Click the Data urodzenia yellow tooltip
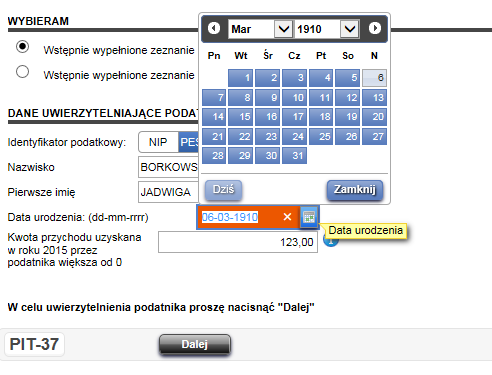The image size is (492, 375). 366,230
